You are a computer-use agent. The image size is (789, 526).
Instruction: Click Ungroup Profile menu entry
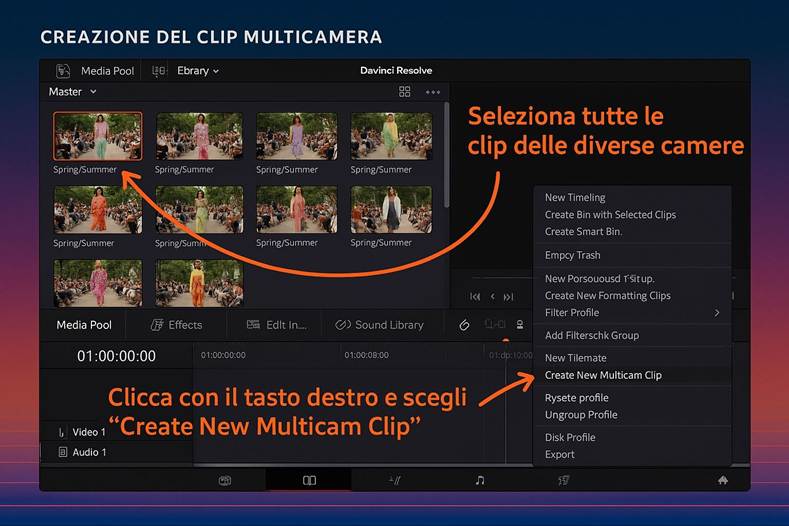point(581,415)
